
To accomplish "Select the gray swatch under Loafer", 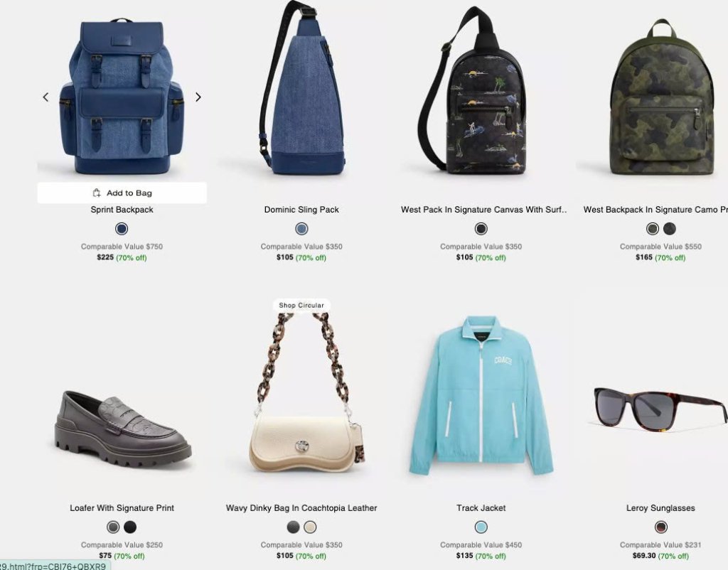I will click(113, 527).
